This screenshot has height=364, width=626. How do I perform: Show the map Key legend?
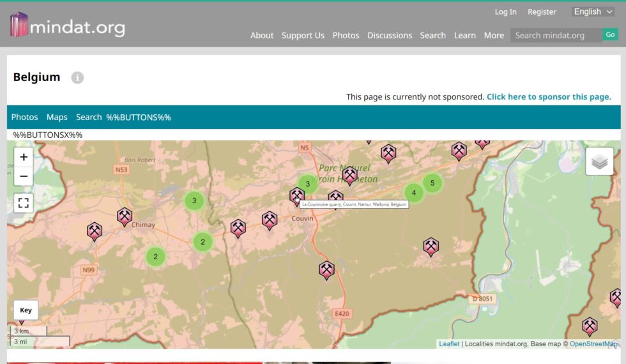point(26,310)
